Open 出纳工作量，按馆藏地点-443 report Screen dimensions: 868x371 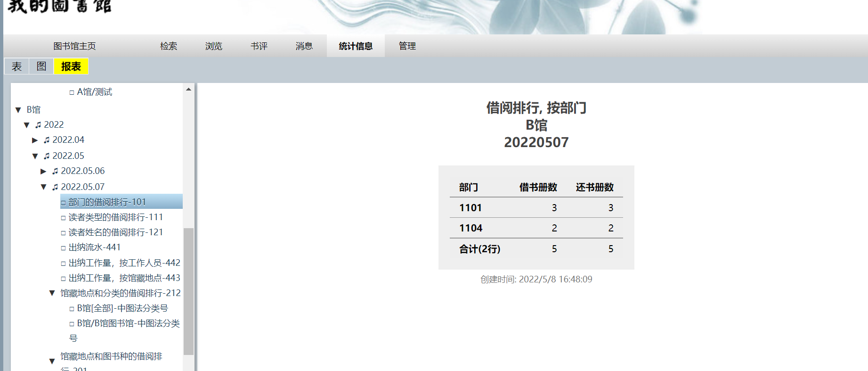click(x=124, y=278)
